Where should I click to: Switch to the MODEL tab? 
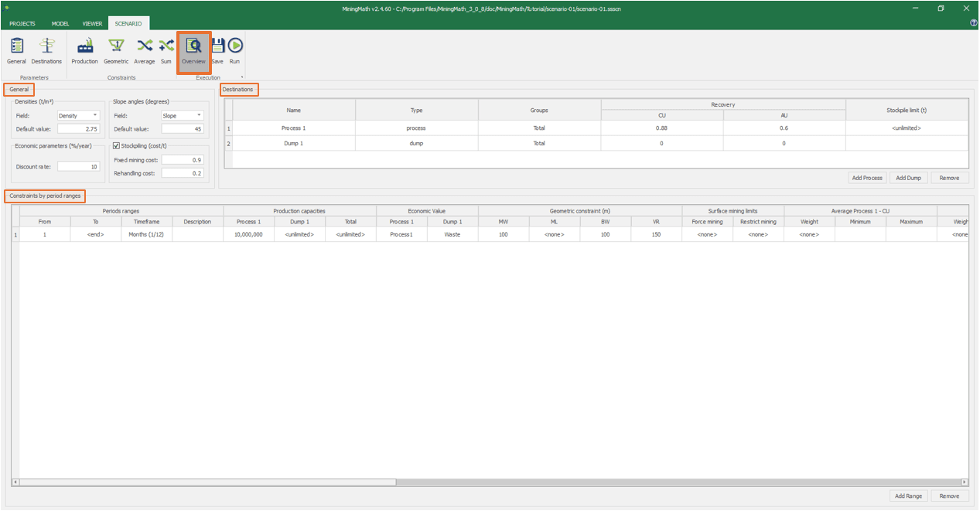coord(60,24)
